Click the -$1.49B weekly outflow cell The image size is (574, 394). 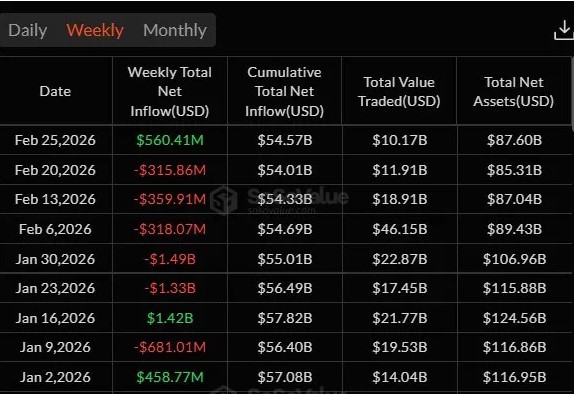[170, 259]
